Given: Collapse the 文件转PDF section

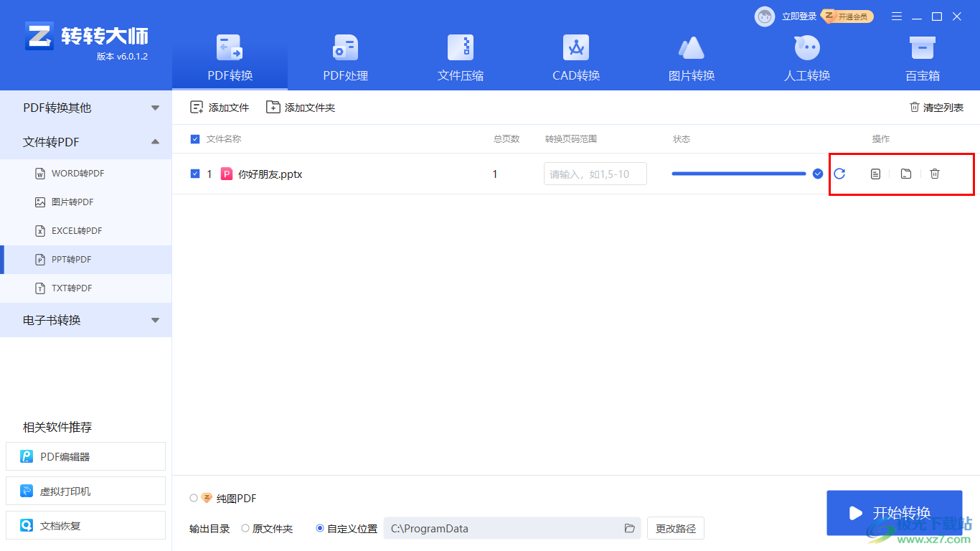Looking at the screenshot, I should [86, 142].
